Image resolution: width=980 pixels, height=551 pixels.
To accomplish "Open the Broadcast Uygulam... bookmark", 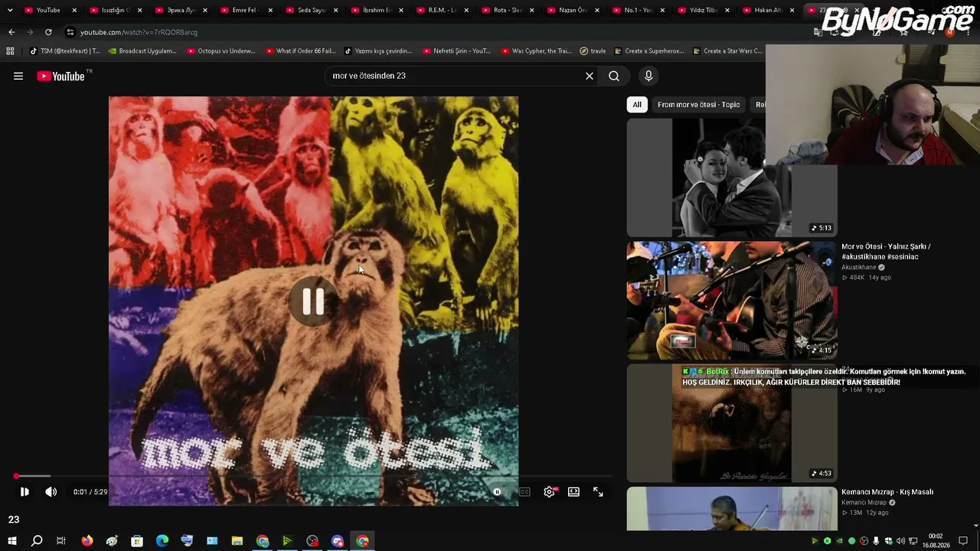I will (x=142, y=51).
